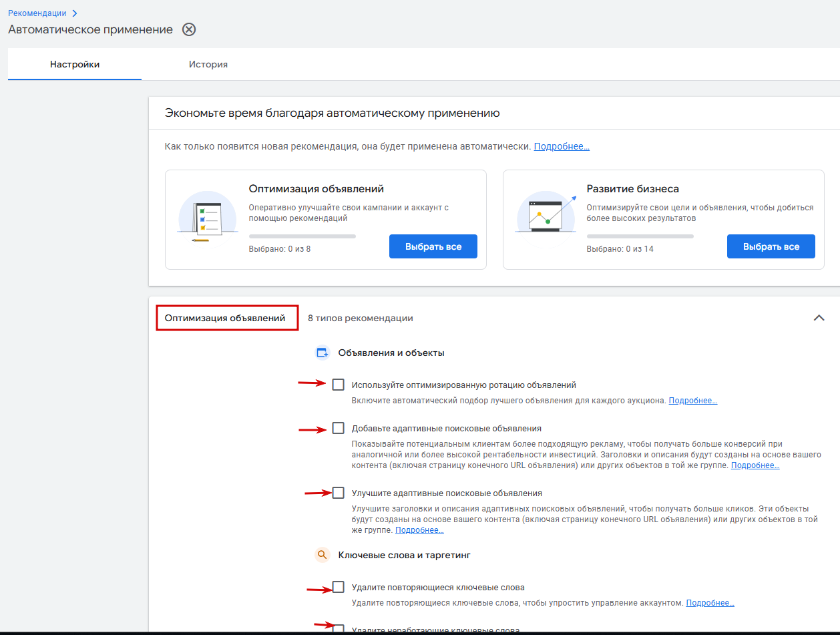Click the Объявления и объекты subheading
Viewport: 840px width, 635px height.
click(x=391, y=353)
